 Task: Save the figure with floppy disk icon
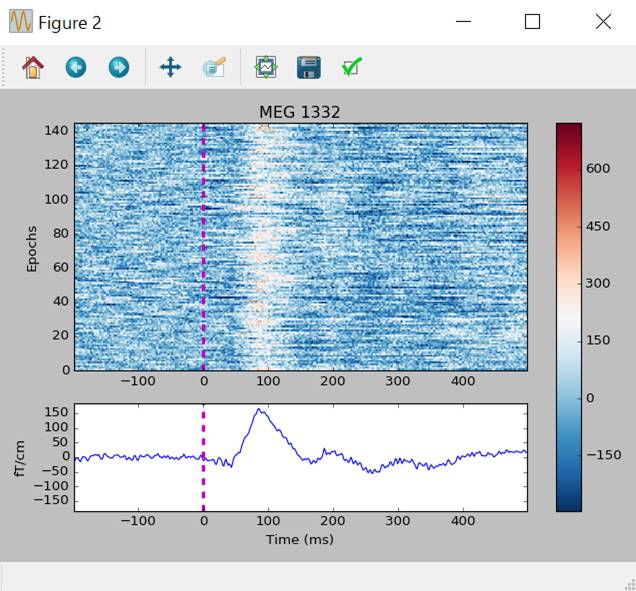(x=309, y=67)
